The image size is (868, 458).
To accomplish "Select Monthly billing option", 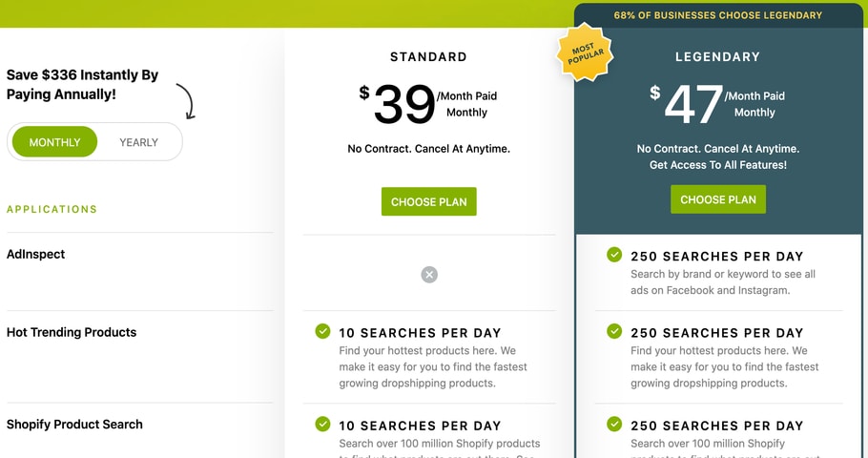I will (55, 142).
